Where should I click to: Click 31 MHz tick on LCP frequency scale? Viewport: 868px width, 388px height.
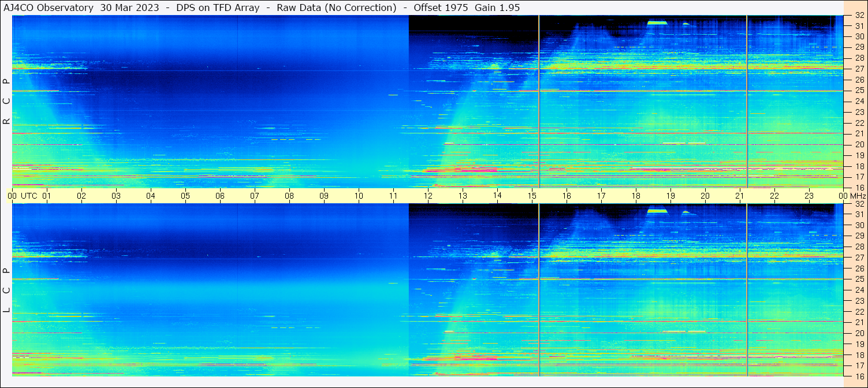(x=859, y=214)
